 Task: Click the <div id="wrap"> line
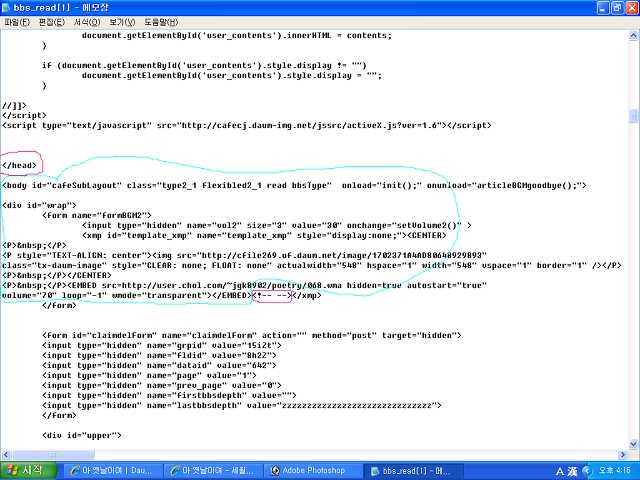39,205
